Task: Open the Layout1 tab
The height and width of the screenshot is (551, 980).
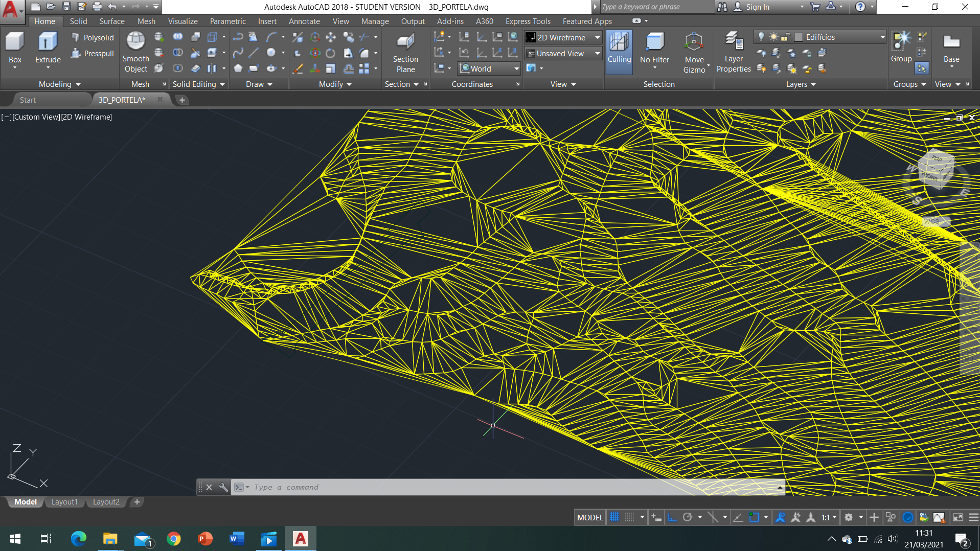Action: [64, 502]
